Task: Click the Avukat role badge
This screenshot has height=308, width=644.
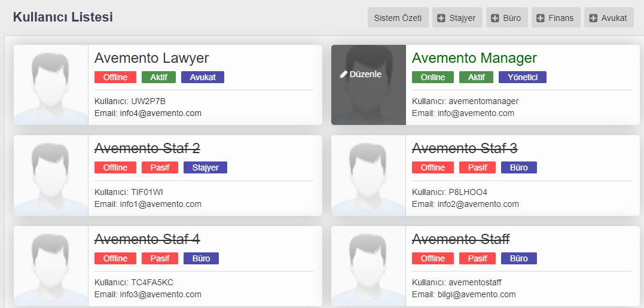Action: tap(203, 77)
